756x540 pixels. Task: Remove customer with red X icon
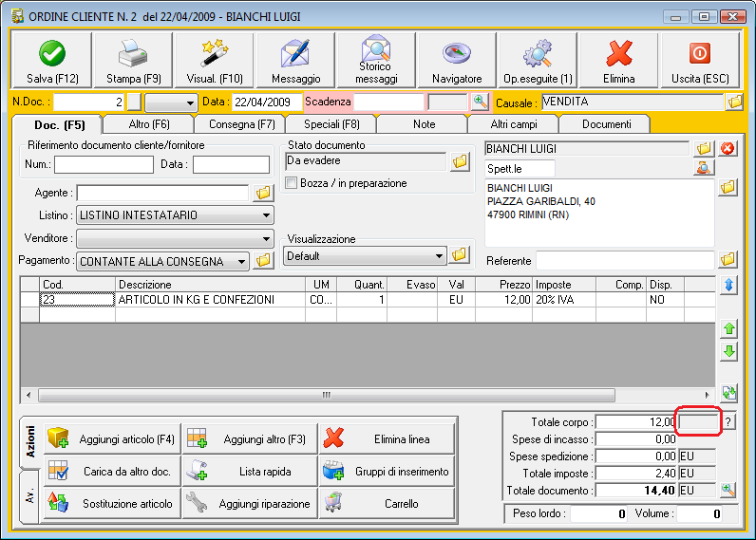coord(728,149)
